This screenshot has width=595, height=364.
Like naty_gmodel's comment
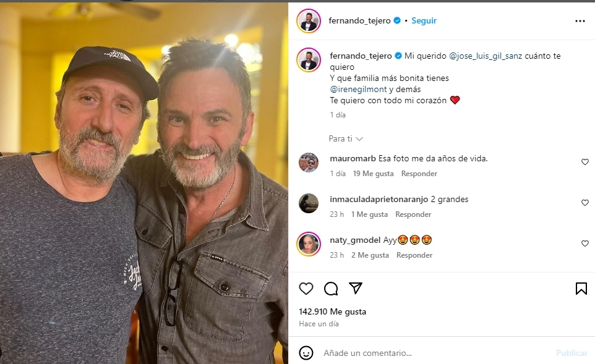pos(584,243)
